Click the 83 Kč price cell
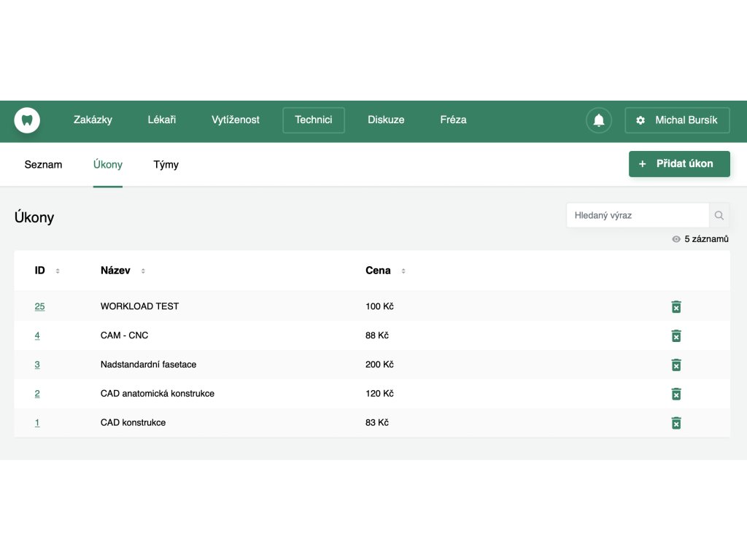Image resolution: width=747 pixels, height=560 pixels. point(377,422)
